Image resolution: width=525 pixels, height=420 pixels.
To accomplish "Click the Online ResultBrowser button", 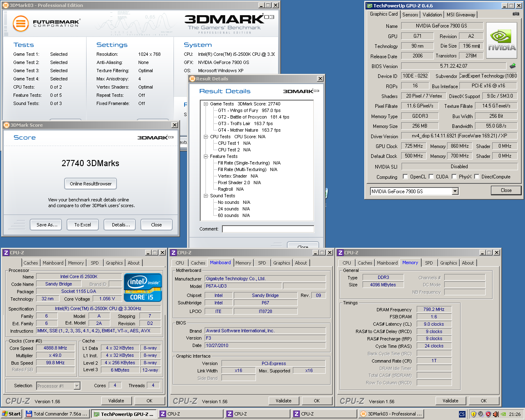I will point(91,184).
